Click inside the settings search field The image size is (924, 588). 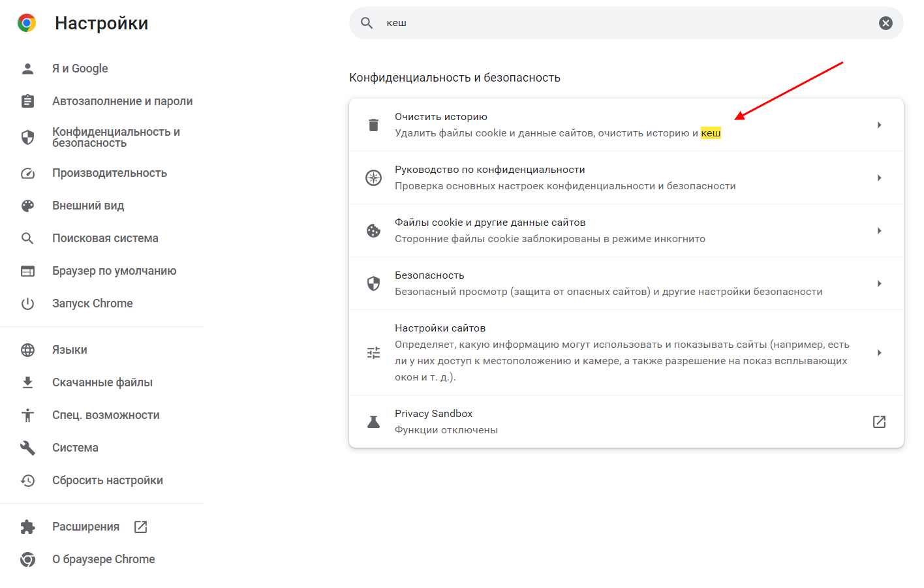tap(587, 22)
